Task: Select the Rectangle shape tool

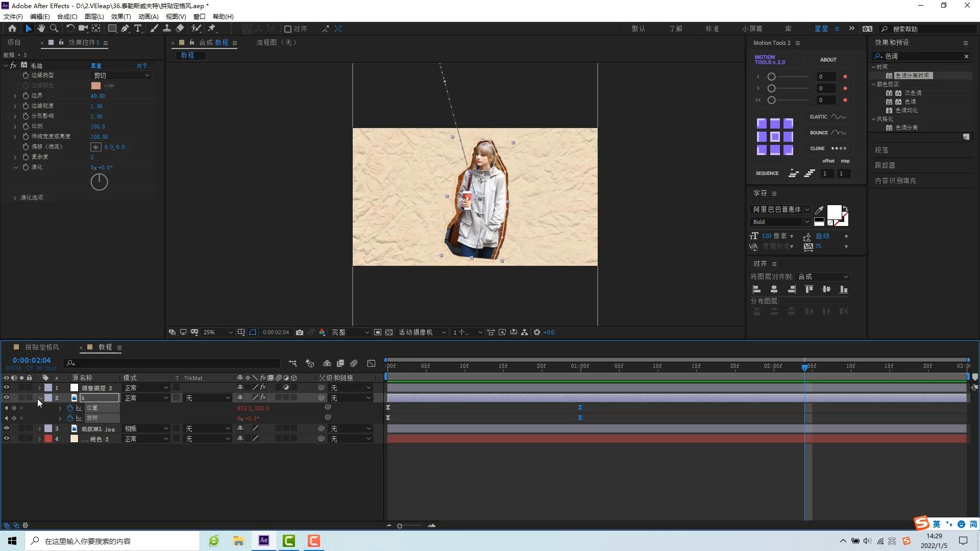Action: point(112,29)
